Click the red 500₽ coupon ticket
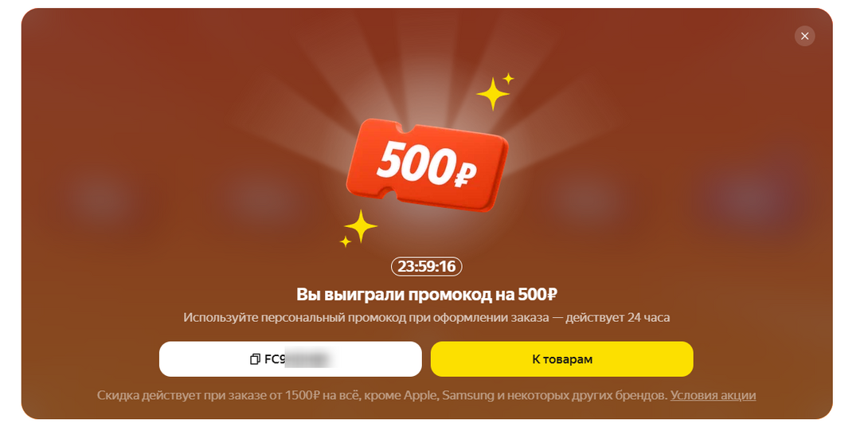Screen dimensions: 868x431 tap(427, 165)
